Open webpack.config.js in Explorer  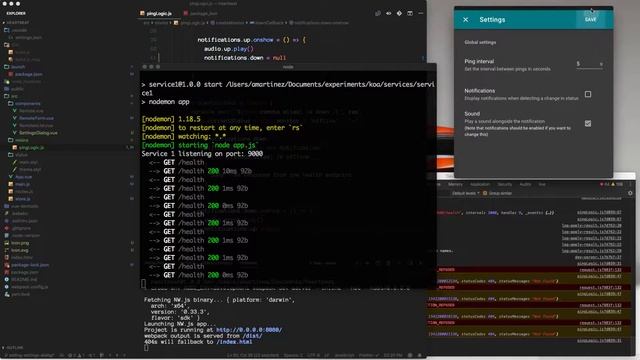(x=29, y=287)
